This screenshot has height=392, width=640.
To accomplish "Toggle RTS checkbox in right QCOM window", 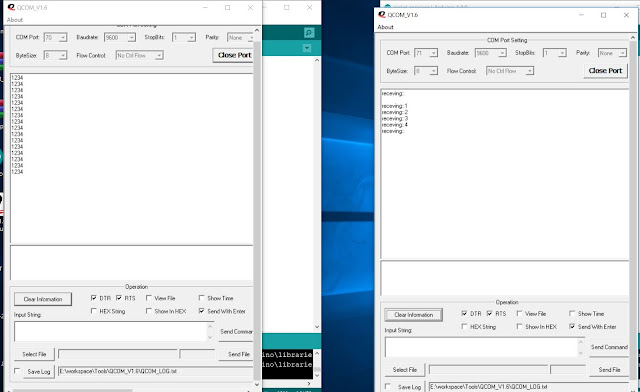I will [489, 314].
